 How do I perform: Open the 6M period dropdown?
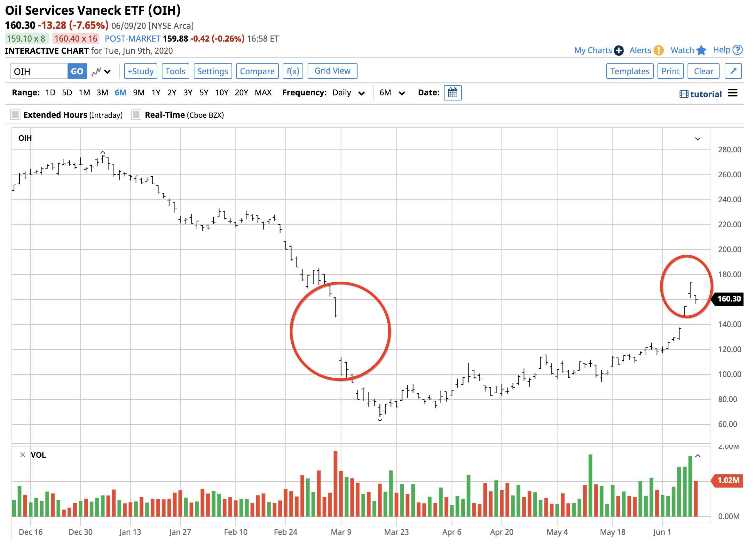click(x=392, y=93)
